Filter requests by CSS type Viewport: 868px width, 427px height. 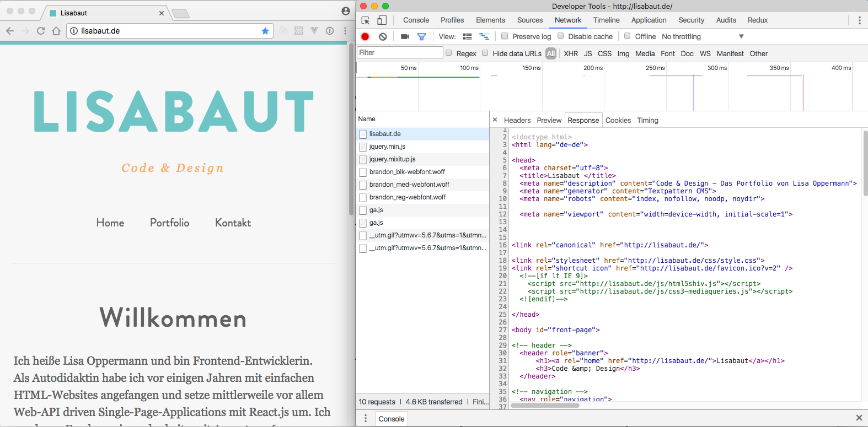[604, 53]
